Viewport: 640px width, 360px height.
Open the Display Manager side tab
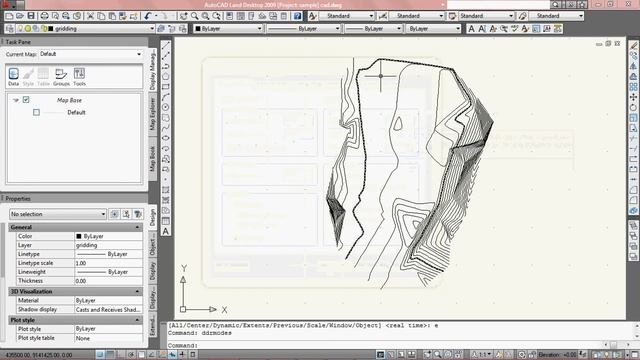click(153, 69)
